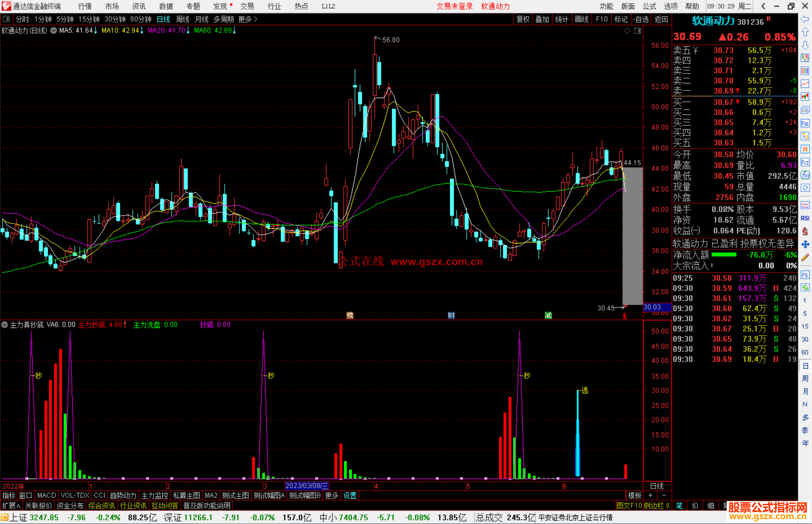Select the pencil drawing tool icon
812x524 pixels.
(x=805, y=257)
